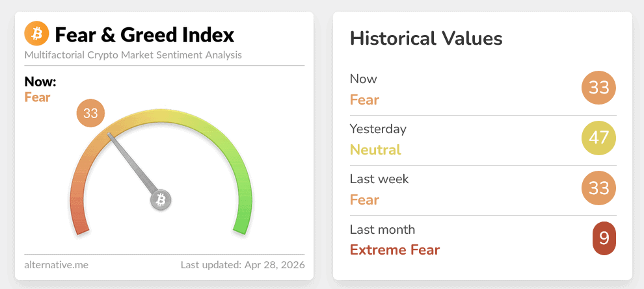Viewport: 644px width, 289px height.
Task: Click the Now value 33 circle
Action: click(x=598, y=88)
